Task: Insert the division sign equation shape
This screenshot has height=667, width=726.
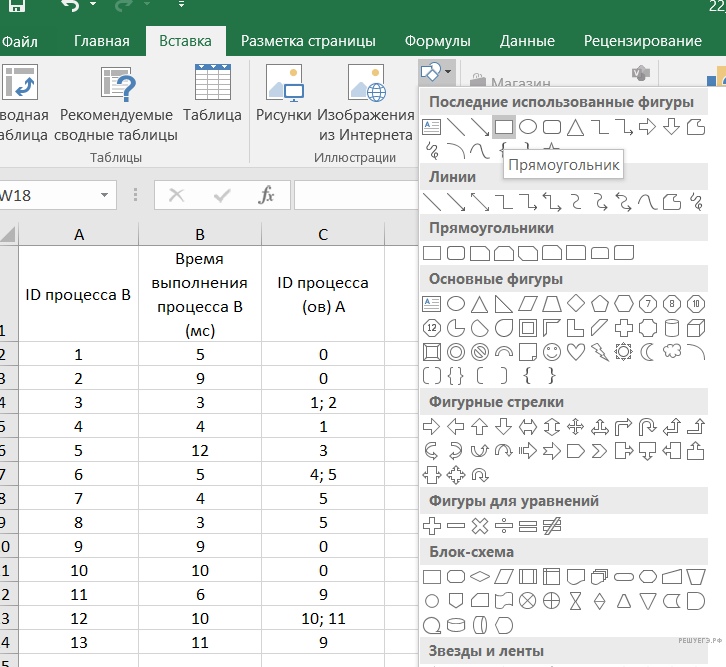Action: click(x=504, y=525)
